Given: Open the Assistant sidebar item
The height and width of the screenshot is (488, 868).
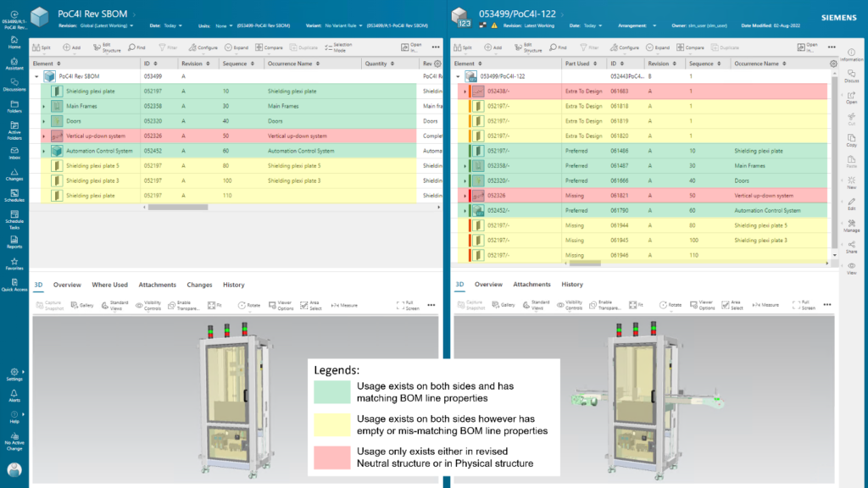Looking at the screenshot, I should pos(14,64).
